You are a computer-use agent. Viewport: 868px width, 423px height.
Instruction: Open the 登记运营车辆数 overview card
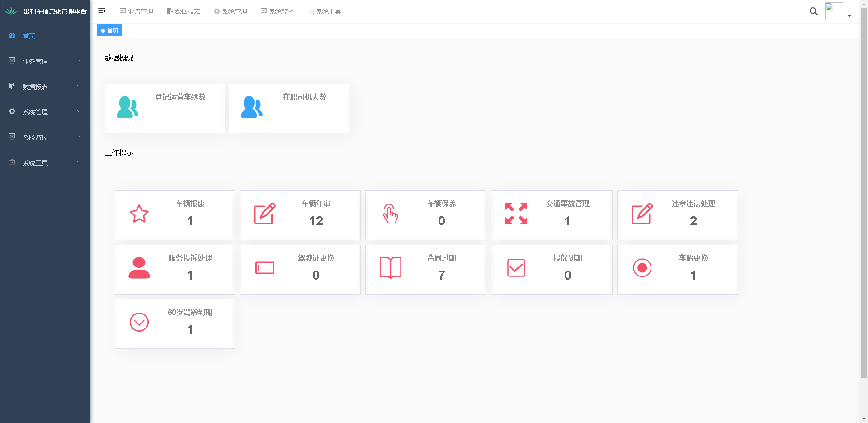point(165,109)
